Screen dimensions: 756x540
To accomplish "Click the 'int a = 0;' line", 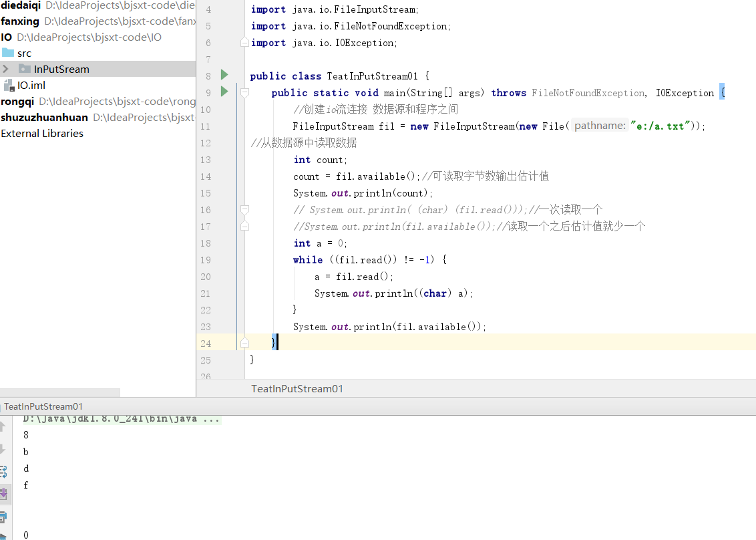I will point(320,243).
